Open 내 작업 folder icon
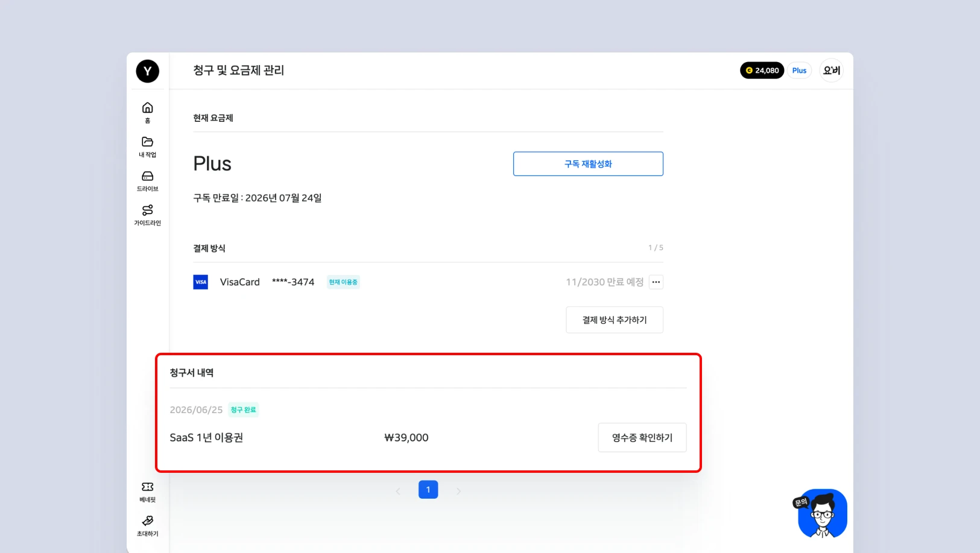Image resolution: width=980 pixels, height=553 pixels. [147, 142]
